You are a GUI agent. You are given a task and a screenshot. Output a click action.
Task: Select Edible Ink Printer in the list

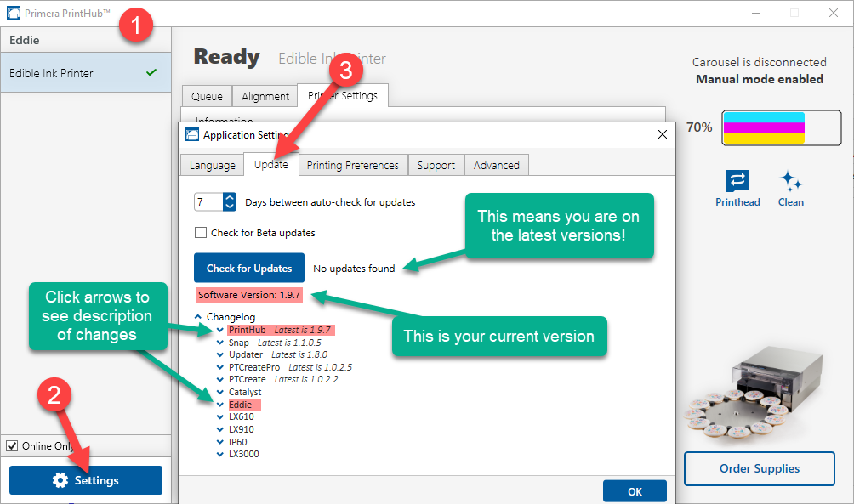[86, 72]
